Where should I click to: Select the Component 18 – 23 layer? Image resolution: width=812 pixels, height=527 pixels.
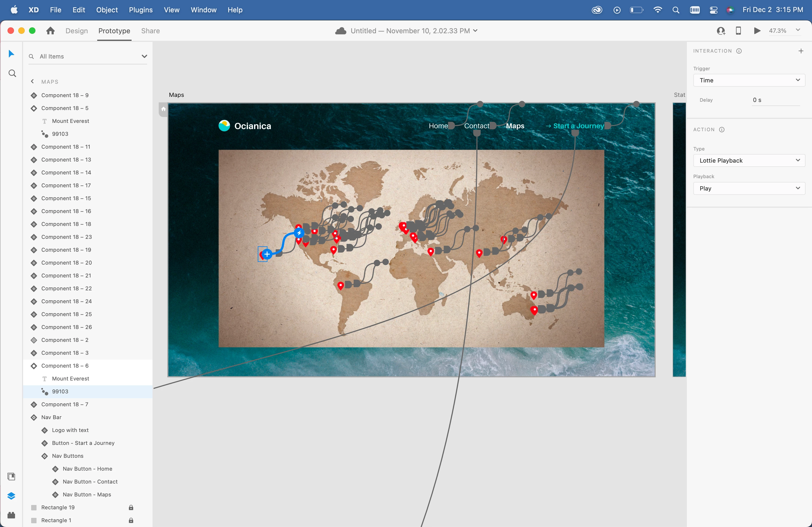click(67, 237)
